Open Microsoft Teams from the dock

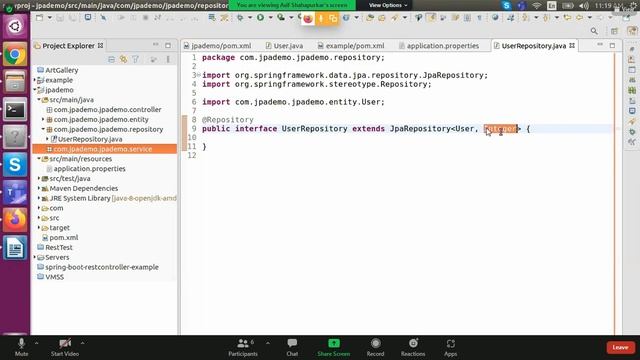coord(15,192)
